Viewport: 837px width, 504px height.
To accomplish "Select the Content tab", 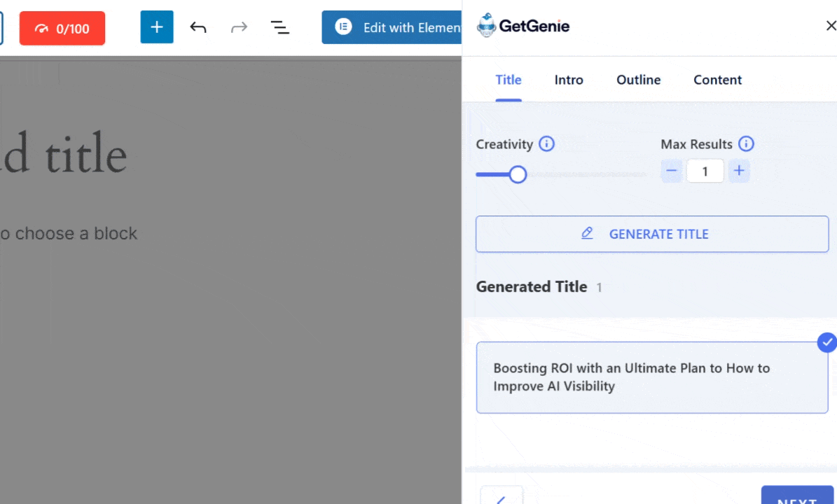I will click(717, 80).
